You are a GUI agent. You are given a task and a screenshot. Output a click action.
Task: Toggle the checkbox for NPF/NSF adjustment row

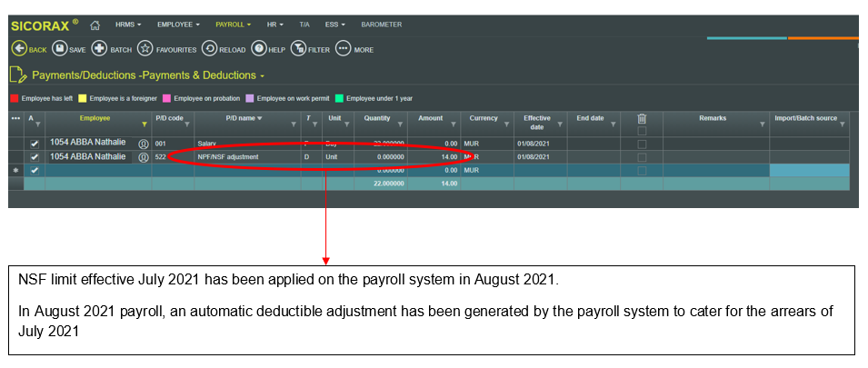point(34,157)
